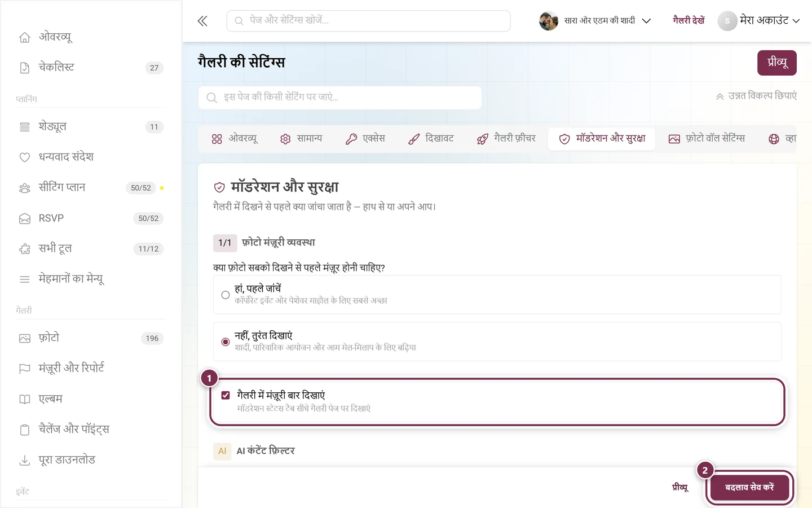Click the 'फ़ोटो मंजूरी व्यवस्था' section heading

pos(279,243)
